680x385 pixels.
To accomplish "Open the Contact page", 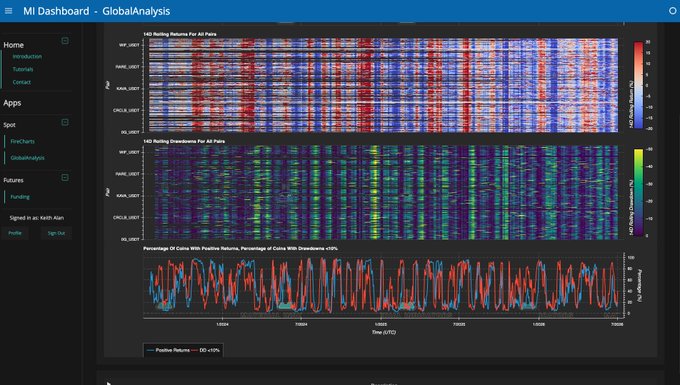I will [22, 82].
